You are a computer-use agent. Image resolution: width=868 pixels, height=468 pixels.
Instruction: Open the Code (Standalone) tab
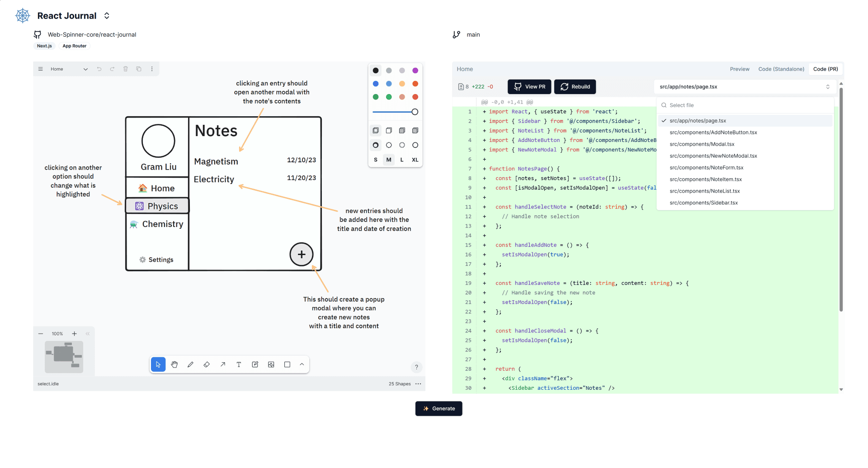pos(781,69)
